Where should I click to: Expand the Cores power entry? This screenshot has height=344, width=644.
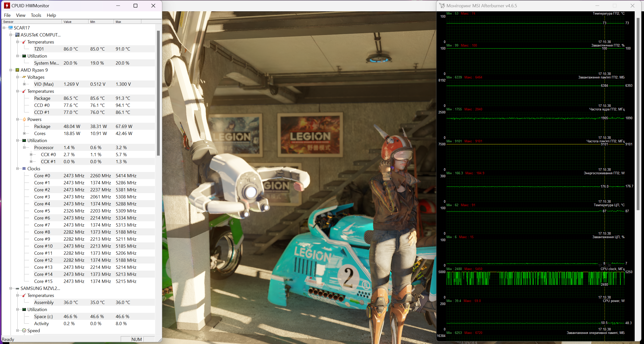(x=24, y=133)
